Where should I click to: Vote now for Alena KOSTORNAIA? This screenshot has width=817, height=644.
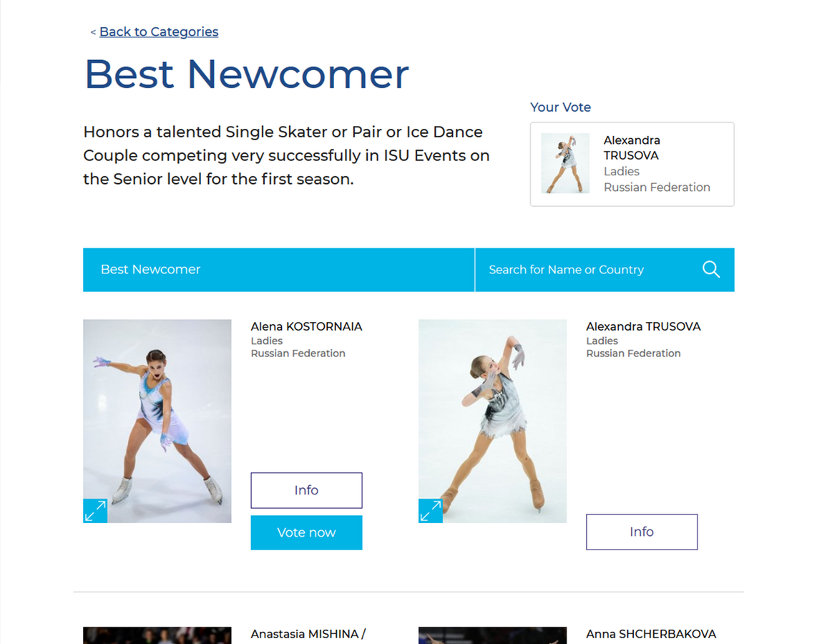click(306, 532)
